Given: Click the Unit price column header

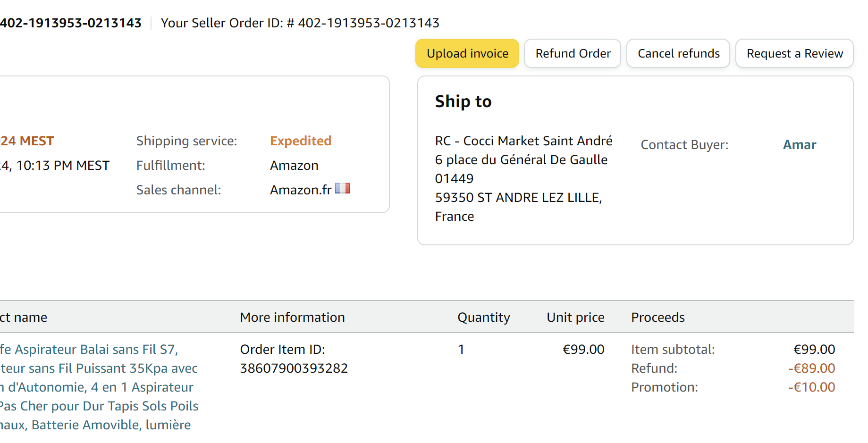Looking at the screenshot, I should point(575,318).
